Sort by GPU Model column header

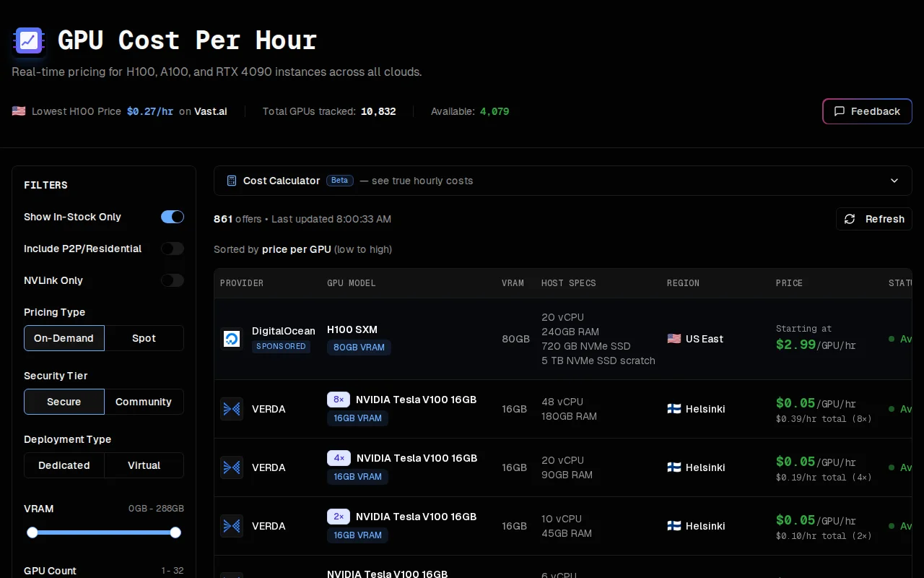point(352,283)
